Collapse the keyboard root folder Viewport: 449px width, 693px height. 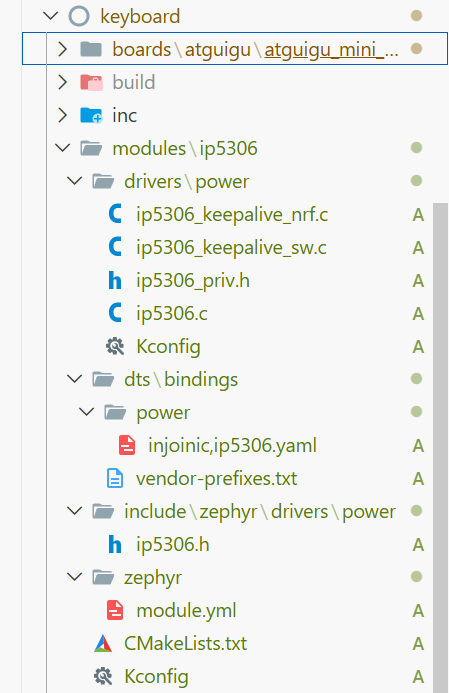pos(51,16)
